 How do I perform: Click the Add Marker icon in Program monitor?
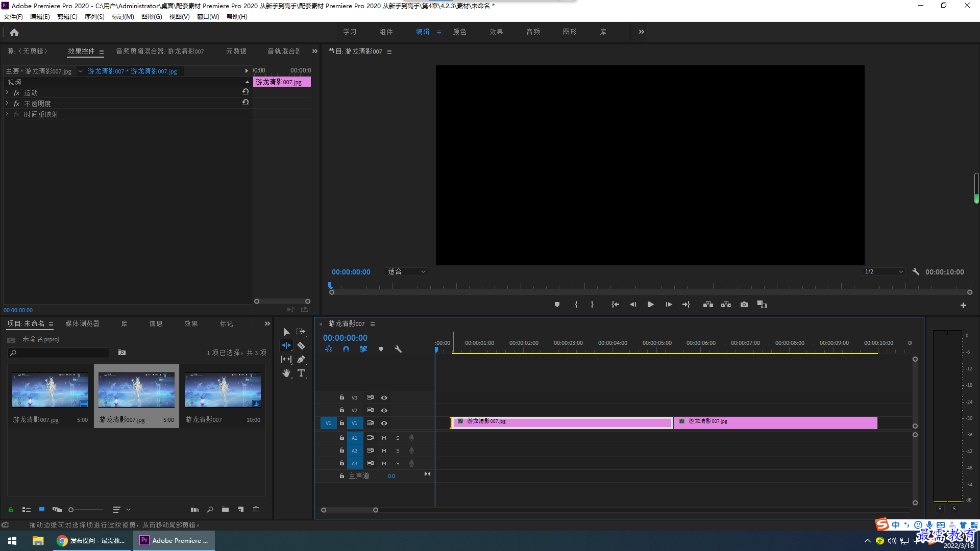tap(557, 305)
